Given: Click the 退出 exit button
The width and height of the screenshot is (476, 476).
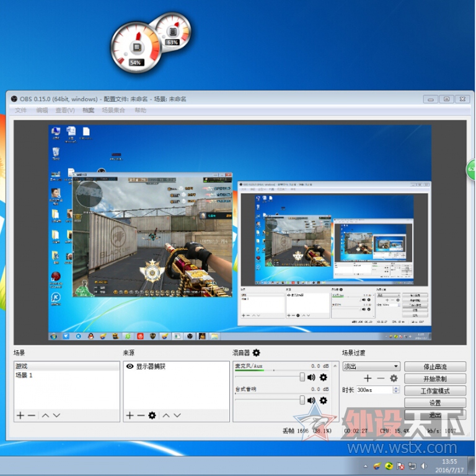Looking at the screenshot, I should pyautogui.click(x=435, y=415).
